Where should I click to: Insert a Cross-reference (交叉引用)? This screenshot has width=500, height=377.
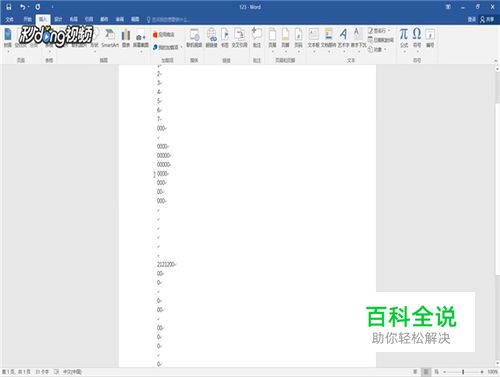click(x=239, y=38)
